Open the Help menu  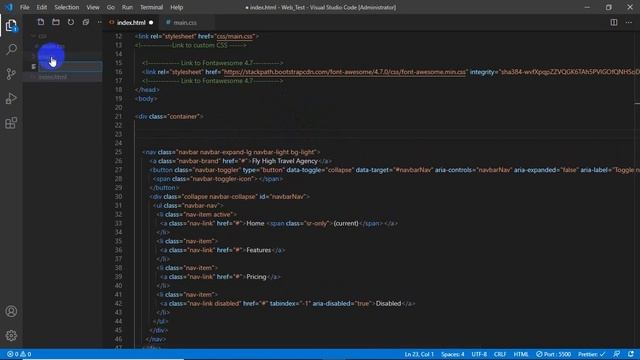point(176,7)
